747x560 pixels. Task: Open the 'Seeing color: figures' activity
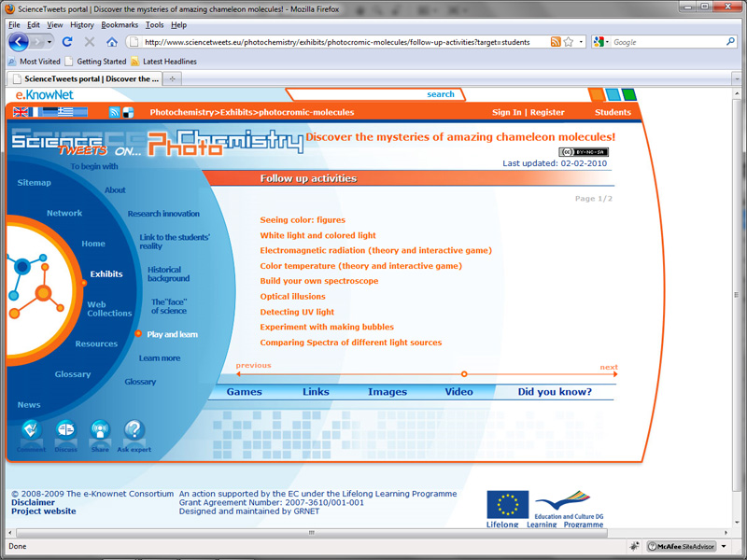303,220
